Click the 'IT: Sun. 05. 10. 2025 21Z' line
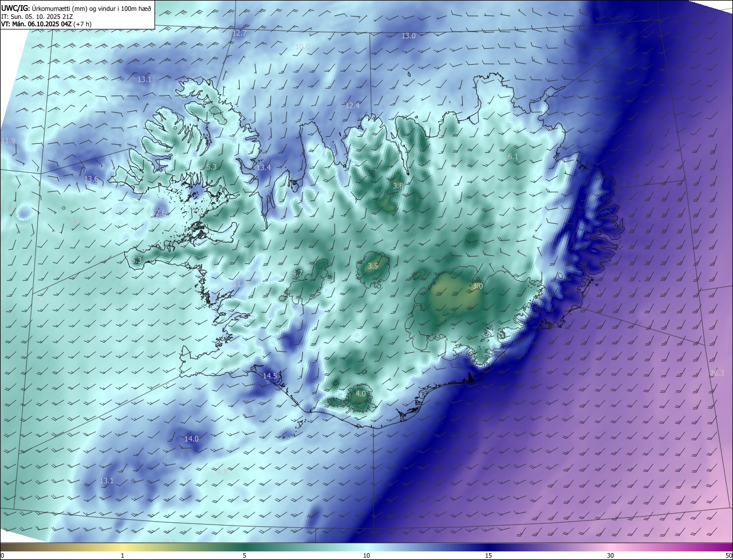733x560 pixels. tap(37, 17)
